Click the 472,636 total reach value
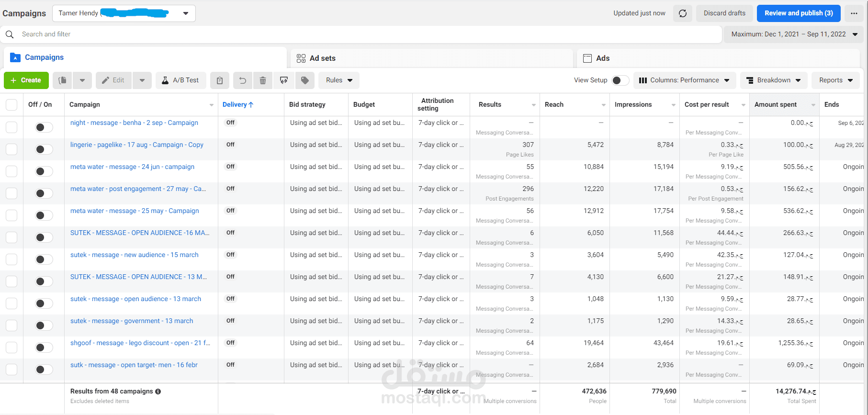 coord(594,391)
